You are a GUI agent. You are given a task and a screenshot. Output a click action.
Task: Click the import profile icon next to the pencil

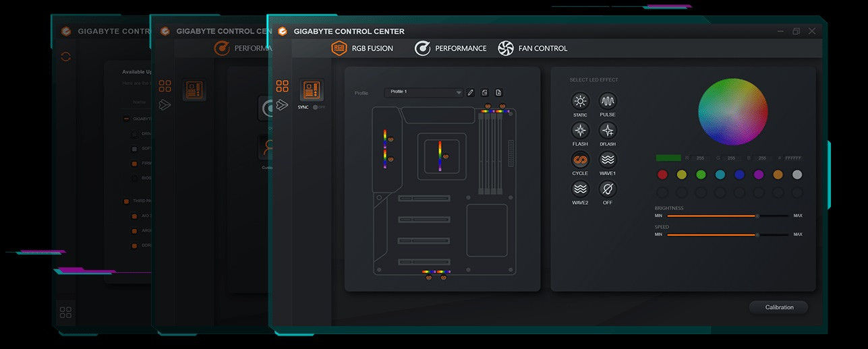pyautogui.click(x=484, y=92)
